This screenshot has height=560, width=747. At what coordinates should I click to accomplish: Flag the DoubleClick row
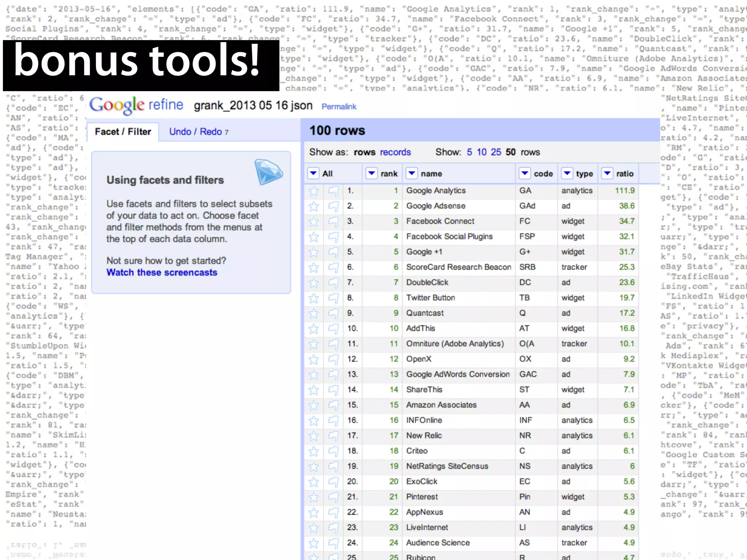333,283
